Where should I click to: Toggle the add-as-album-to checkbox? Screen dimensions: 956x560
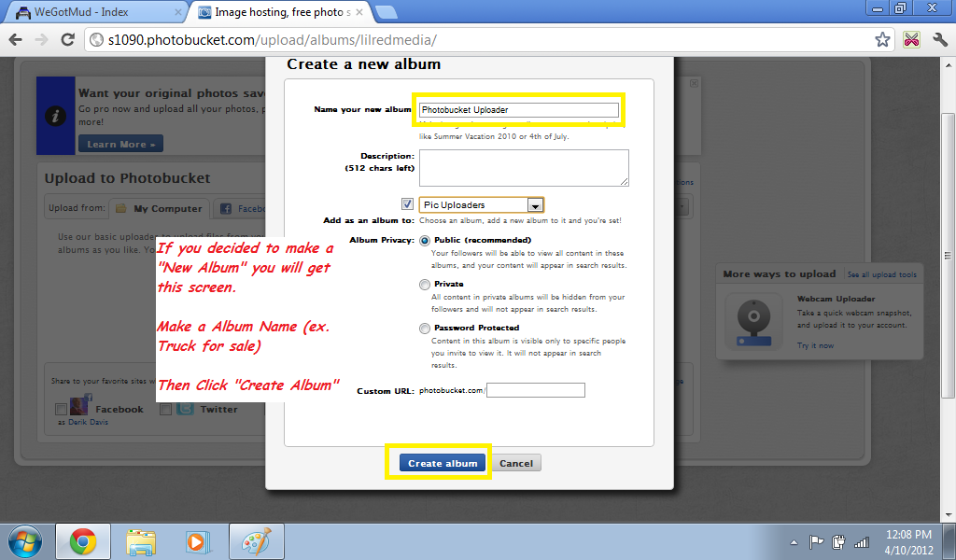[x=407, y=204]
